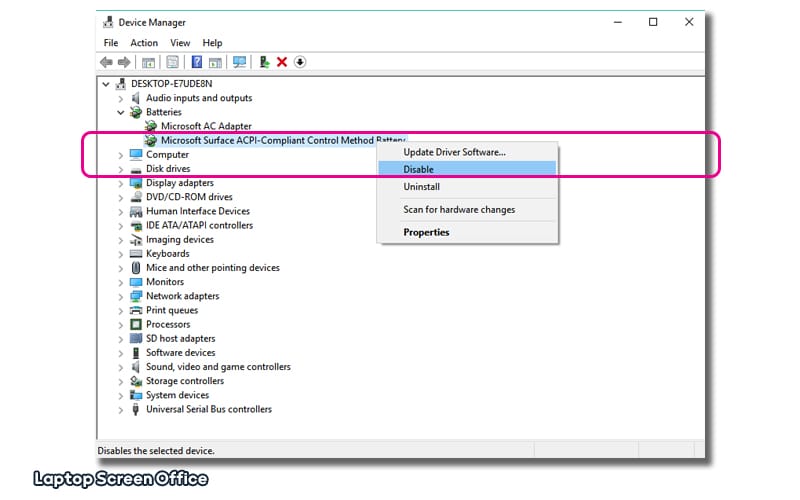Click the Device Manager title bar icon

[108, 22]
